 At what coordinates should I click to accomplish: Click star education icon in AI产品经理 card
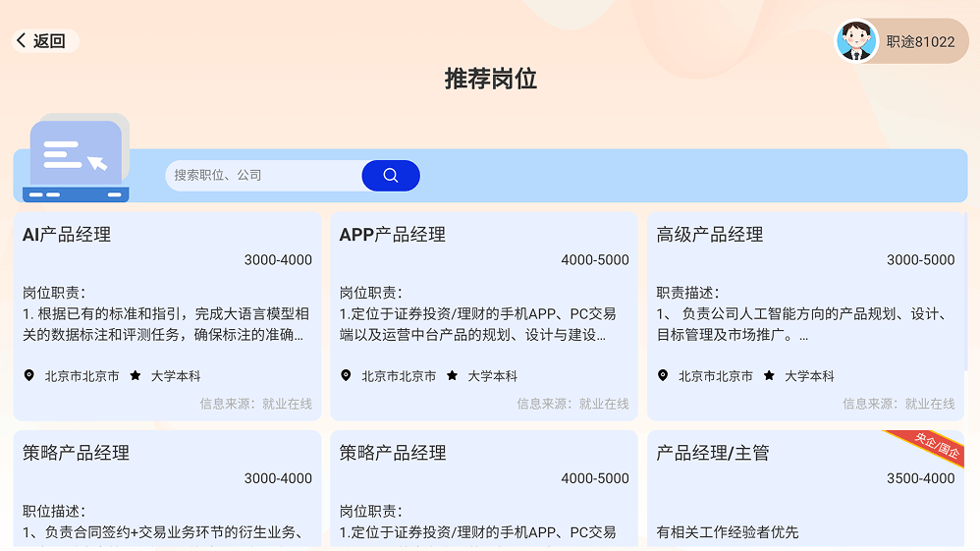click(135, 375)
